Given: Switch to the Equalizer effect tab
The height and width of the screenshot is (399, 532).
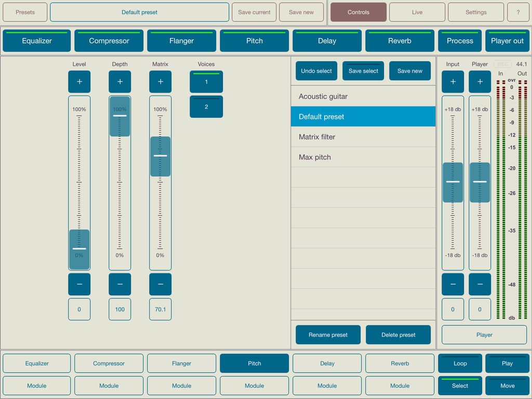Looking at the screenshot, I should click(x=36, y=41).
